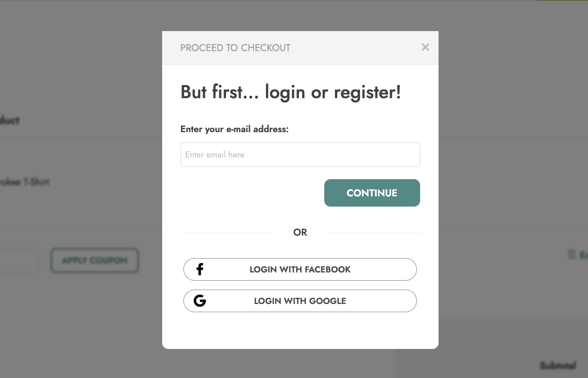Click the Subtotal label in the cart
The width and height of the screenshot is (588, 378).
[558, 365]
